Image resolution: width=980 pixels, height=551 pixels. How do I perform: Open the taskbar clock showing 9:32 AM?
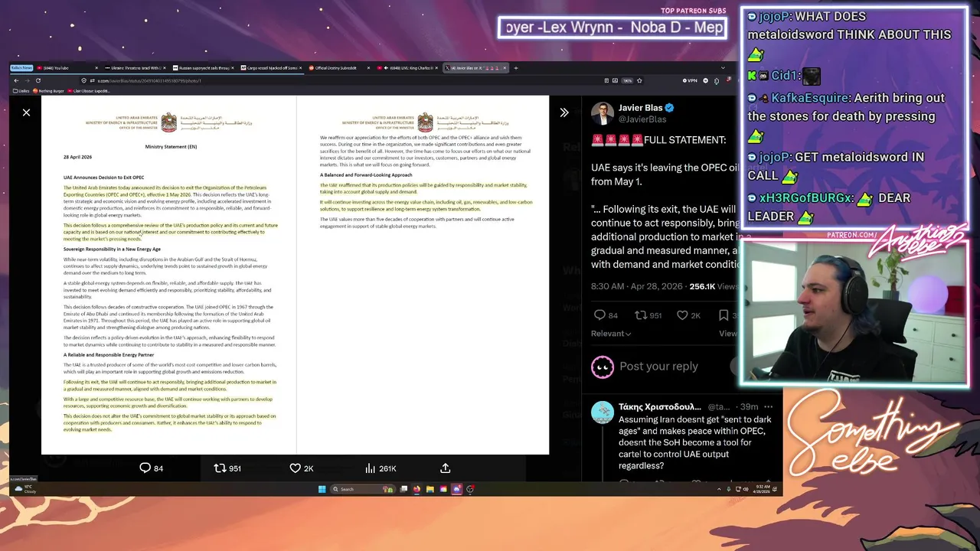tap(762, 489)
